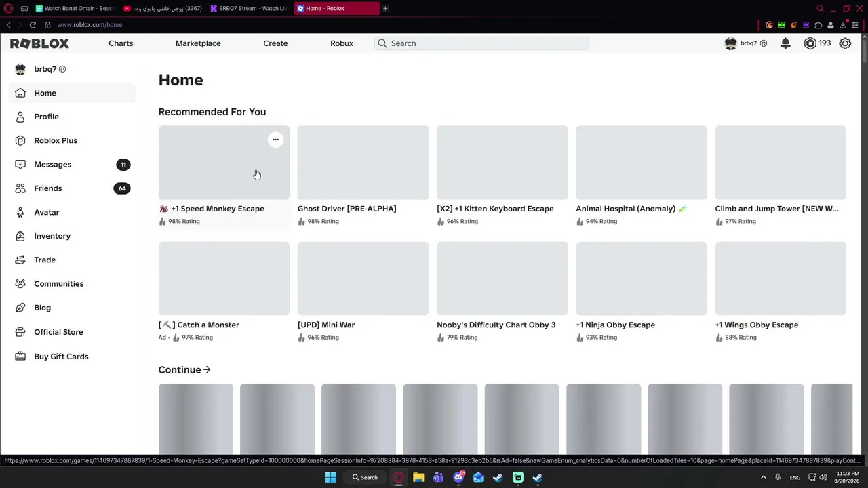Viewport: 868px width, 488px height.
Task: Click the Ghost Driver thumbnail
Action: pyautogui.click(x=363, y=163)
